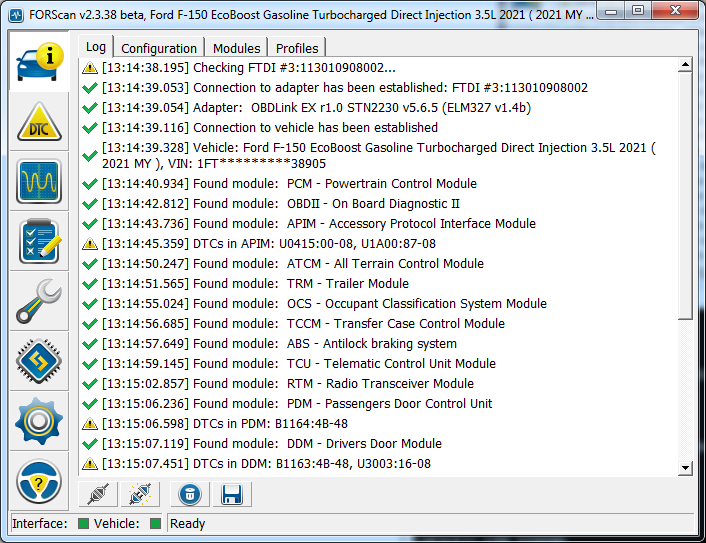Open the steering wheel help section
706x543 pixels.
(x=39, y=481)
